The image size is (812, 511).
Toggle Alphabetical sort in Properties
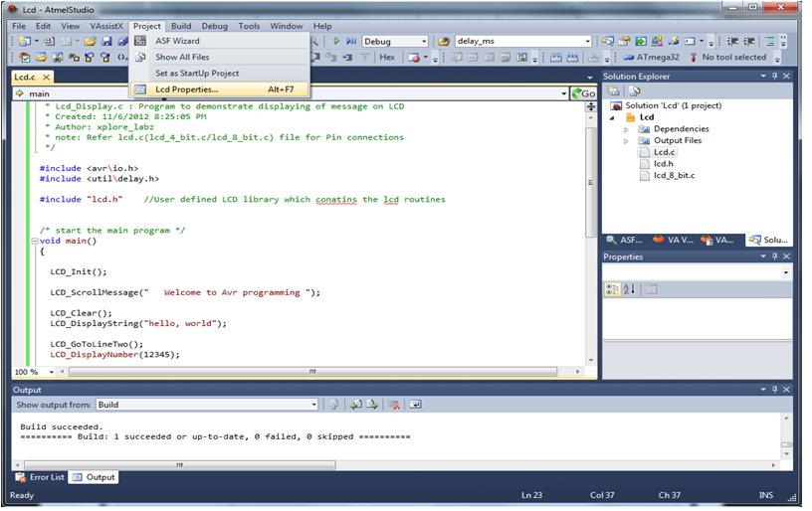629,289
